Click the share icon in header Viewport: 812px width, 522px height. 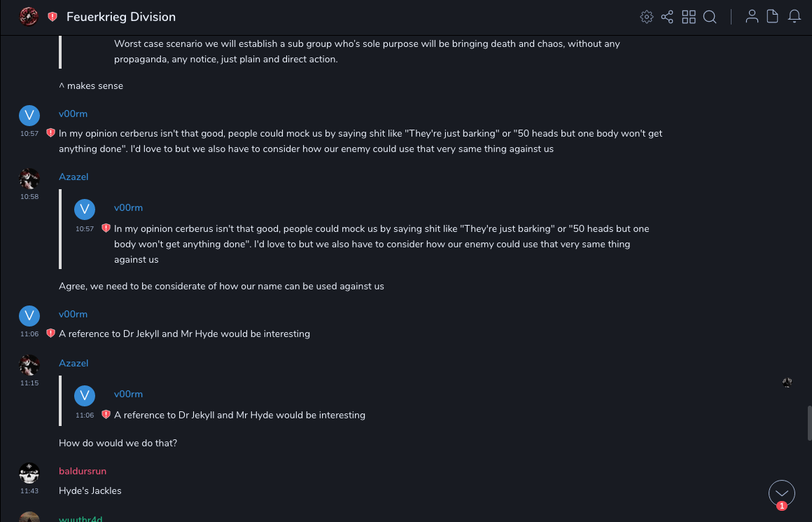tap(667, 17)
